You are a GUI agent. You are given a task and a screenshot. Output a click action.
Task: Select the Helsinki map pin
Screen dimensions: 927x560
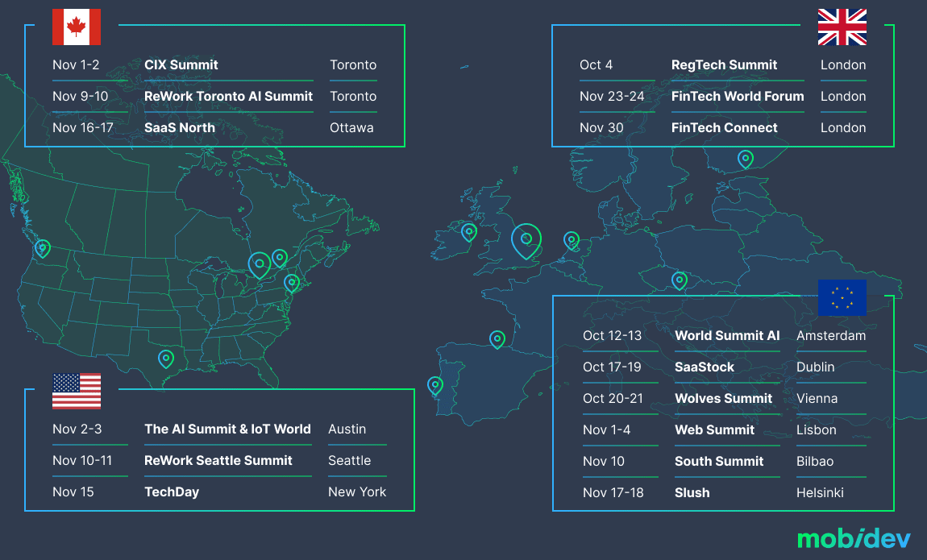pos(746,159)
